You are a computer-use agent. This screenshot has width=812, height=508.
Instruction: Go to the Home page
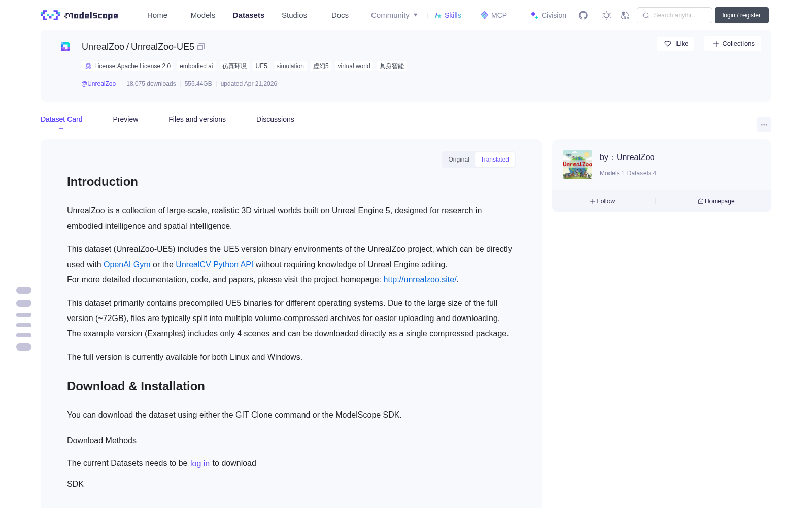(x=157, y=15)
